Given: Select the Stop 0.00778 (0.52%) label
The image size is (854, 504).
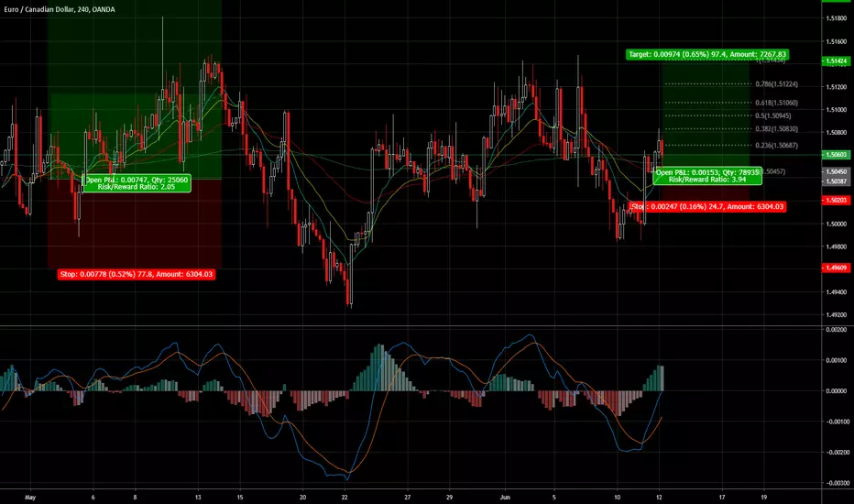Looking at the screenshot, I should 137,274.
